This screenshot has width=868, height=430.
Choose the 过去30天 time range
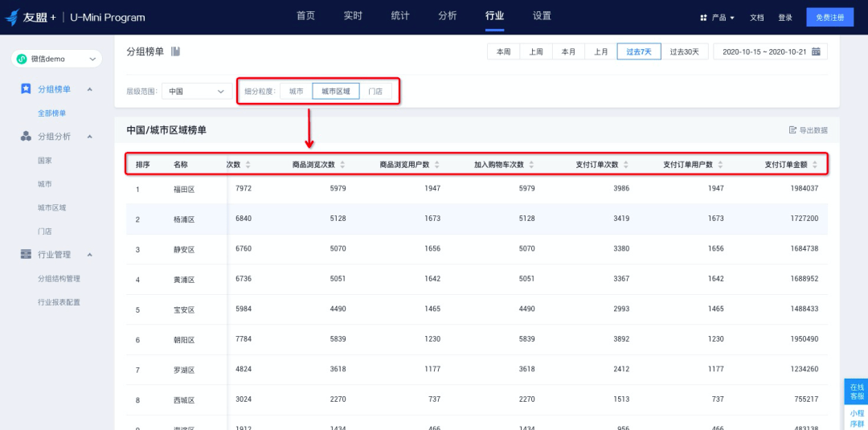point(685,51)
